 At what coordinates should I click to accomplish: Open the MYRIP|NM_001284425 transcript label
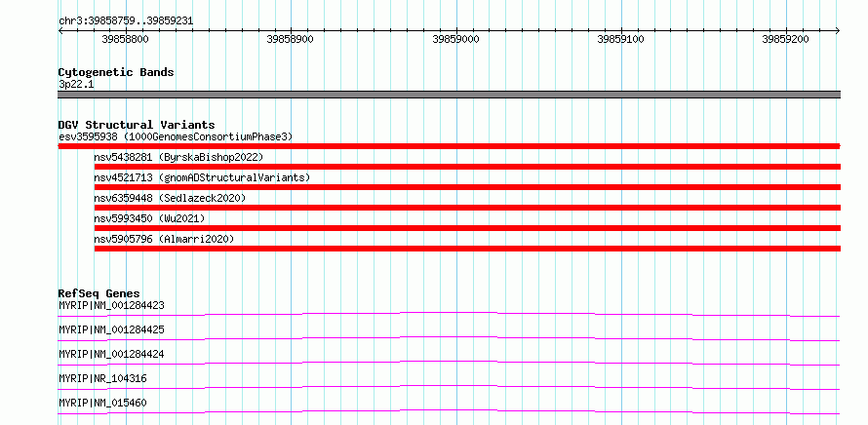111,329
